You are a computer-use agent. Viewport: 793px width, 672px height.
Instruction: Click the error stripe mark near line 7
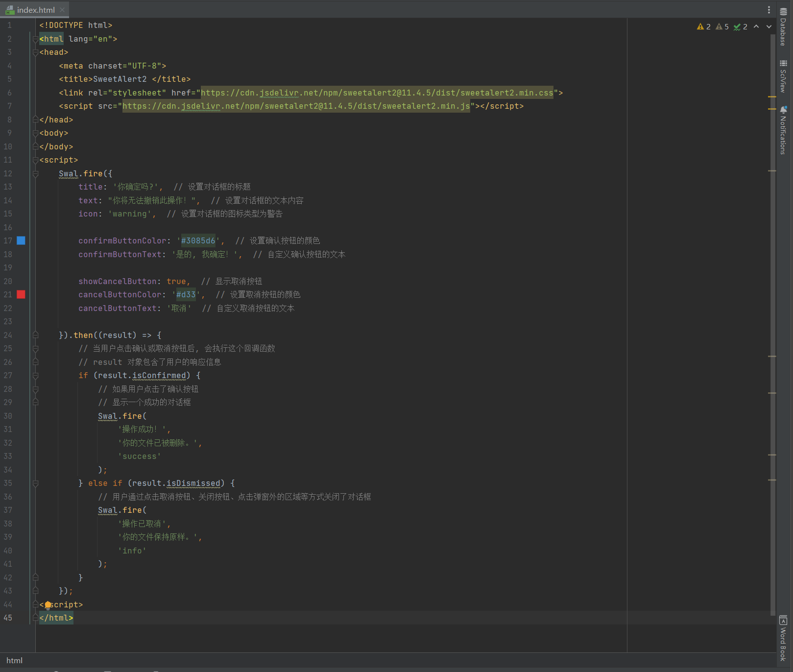point(772,108)
